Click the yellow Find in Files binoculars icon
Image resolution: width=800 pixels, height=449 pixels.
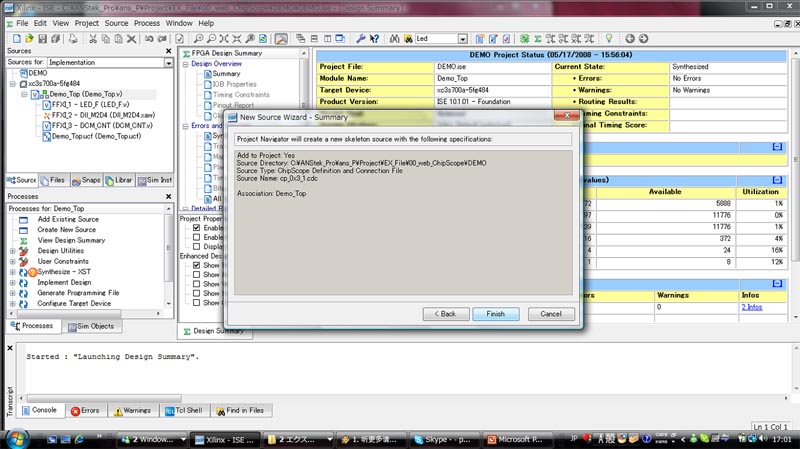coord(408,39)
